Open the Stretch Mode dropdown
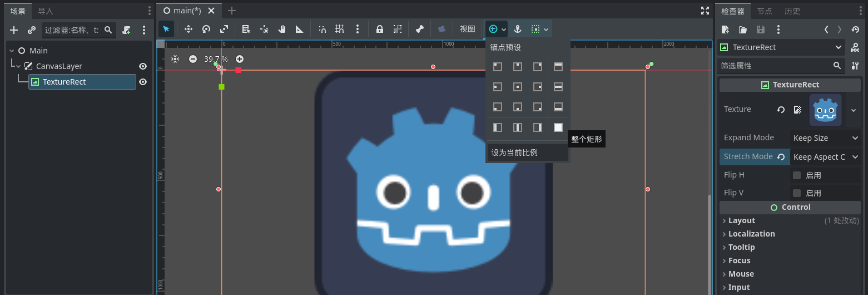This screenshot has height=295, width=868. pos(826,157)
